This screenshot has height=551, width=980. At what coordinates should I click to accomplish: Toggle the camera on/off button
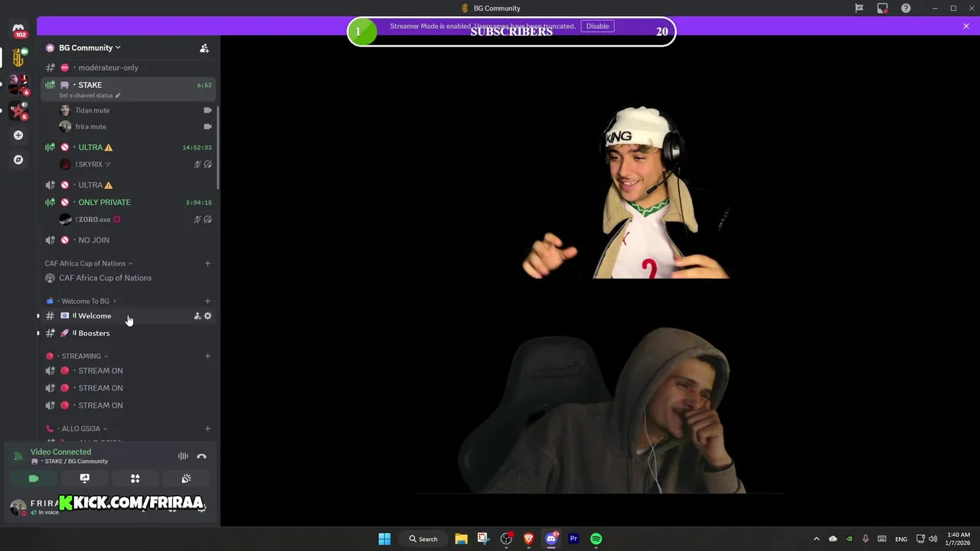pyautogui.click(x=34, y=478)
